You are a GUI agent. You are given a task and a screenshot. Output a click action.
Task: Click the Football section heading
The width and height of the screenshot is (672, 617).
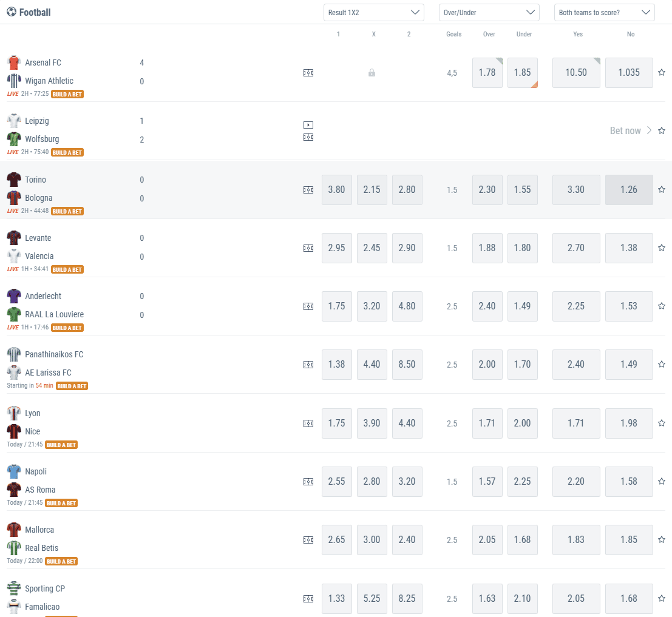point(35,12)
